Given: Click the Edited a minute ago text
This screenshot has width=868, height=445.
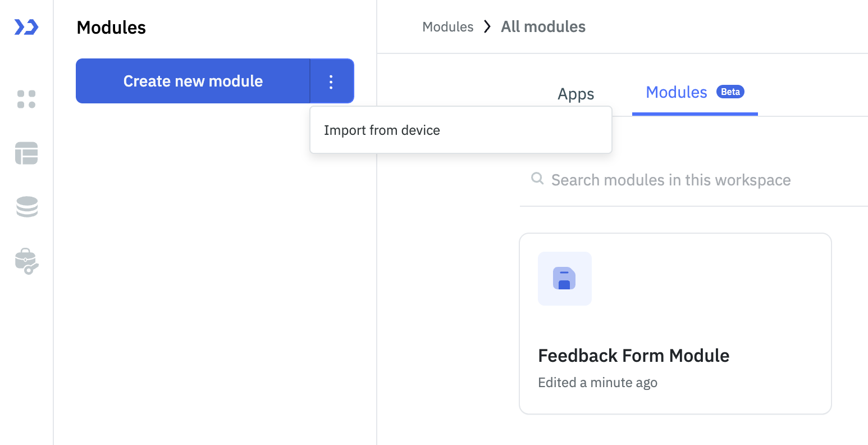Looking at the screenshot, I should click(597, 382).
